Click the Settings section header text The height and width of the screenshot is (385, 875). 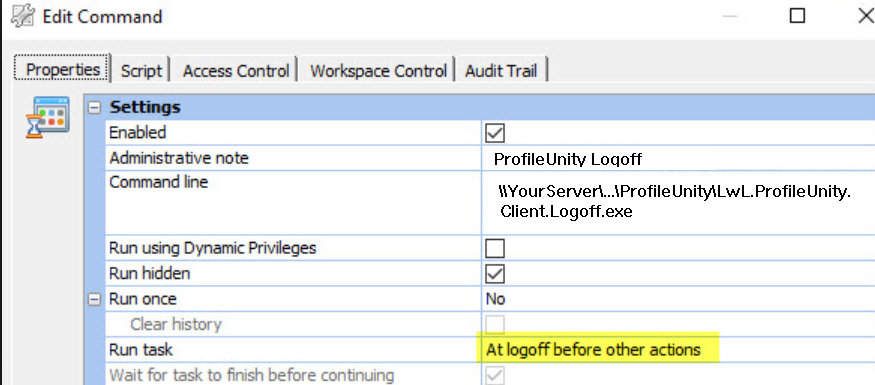coord(145,107)
